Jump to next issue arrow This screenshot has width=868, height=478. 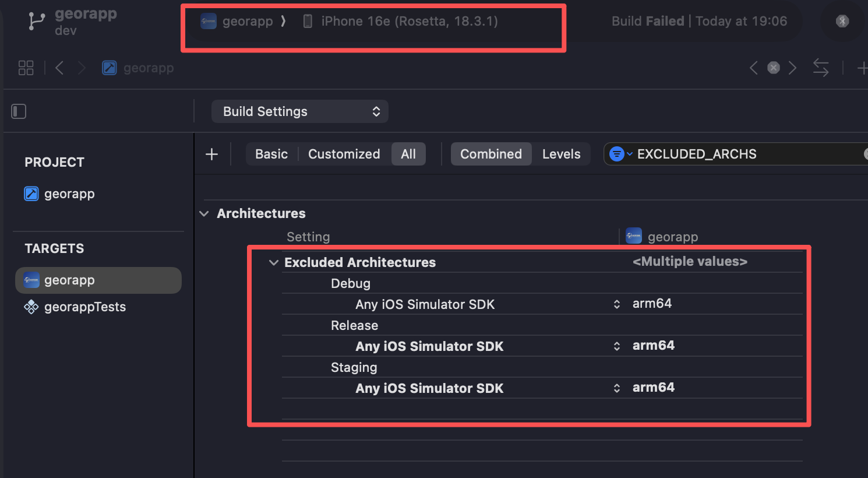792,68
